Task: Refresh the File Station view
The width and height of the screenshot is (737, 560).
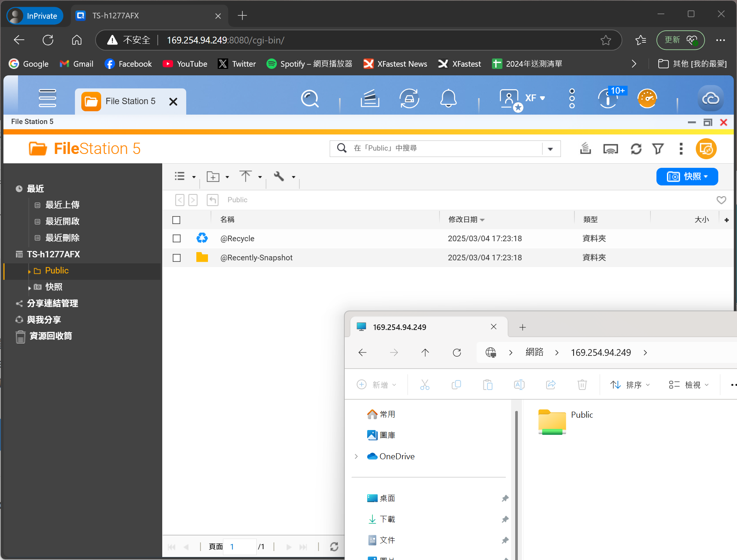Action: click(636, 149)
